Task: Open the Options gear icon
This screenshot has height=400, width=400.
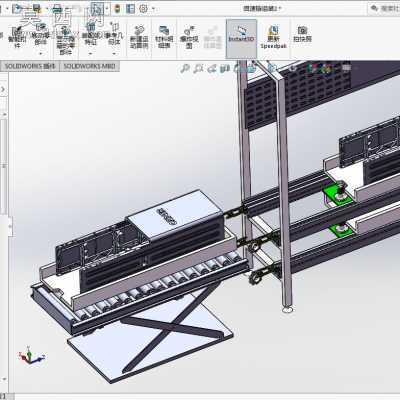Action: [x=143, y=9]
